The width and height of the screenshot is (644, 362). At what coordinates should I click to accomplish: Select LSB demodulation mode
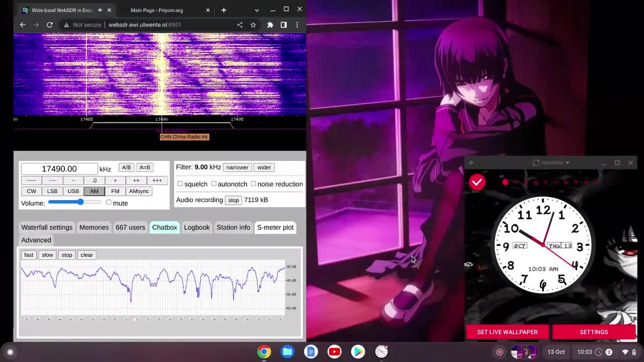point(52,191)
